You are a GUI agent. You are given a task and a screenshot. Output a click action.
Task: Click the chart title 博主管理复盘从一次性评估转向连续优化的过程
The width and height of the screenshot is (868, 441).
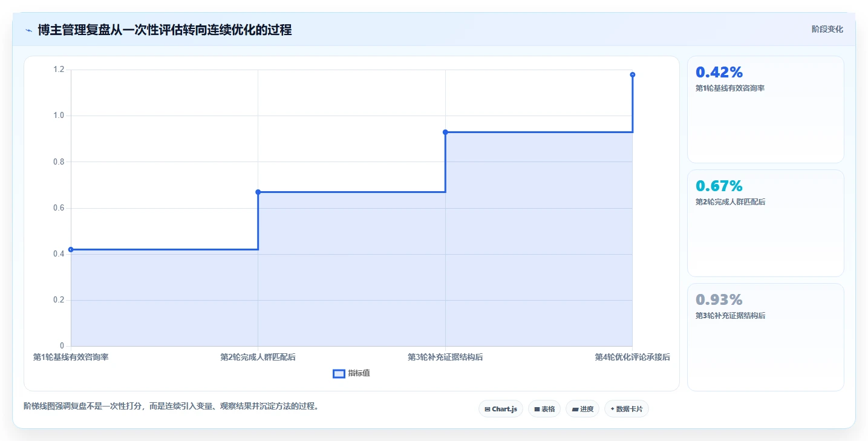coord(165,30)
